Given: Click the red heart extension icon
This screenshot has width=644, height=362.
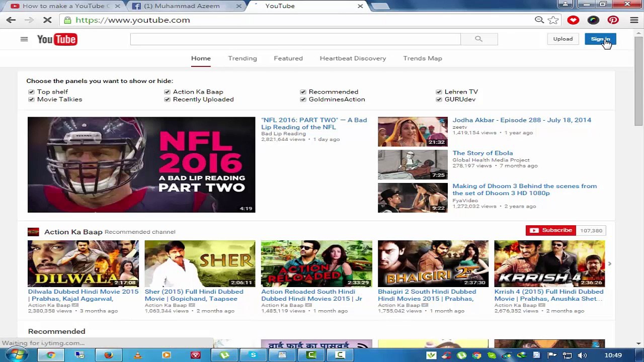Looking at the screenshot, I should click(x=573, y=20).
